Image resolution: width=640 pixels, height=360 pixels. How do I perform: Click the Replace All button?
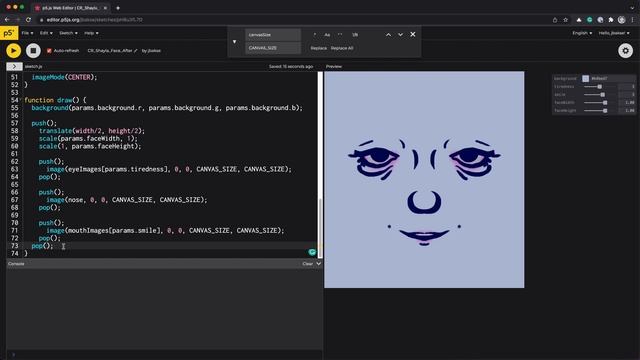(x=342, y=48)
